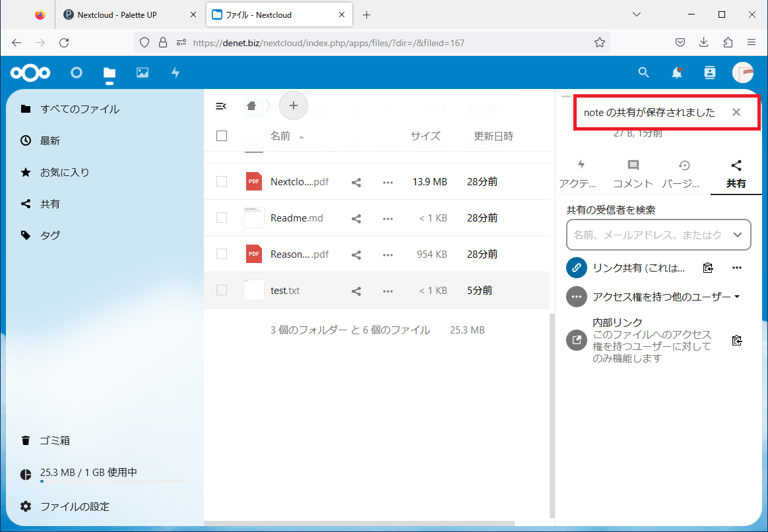Viewport: 768px width, 532px height.
Task: Share the test.txt file icon
Action: coord(356,291)
